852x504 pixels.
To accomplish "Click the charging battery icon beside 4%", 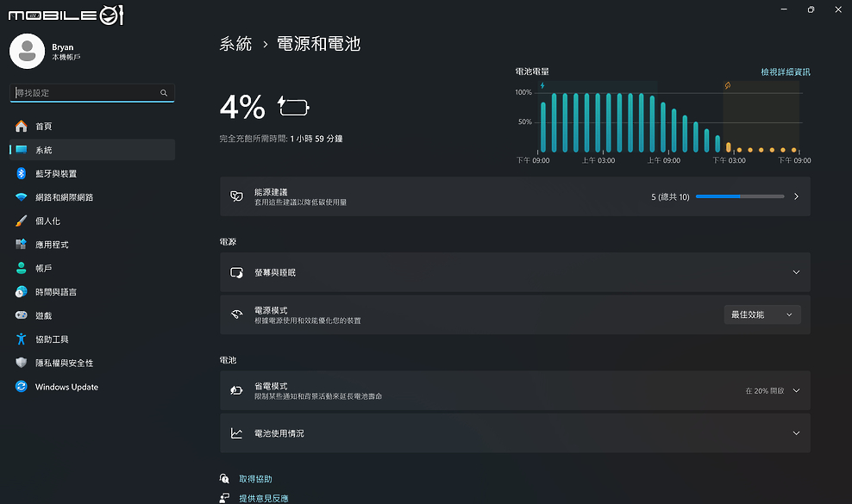I will [293, 106].
